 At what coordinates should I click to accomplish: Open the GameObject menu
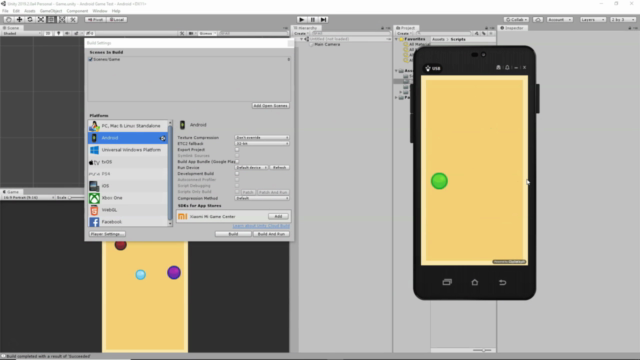coord(51,11)
